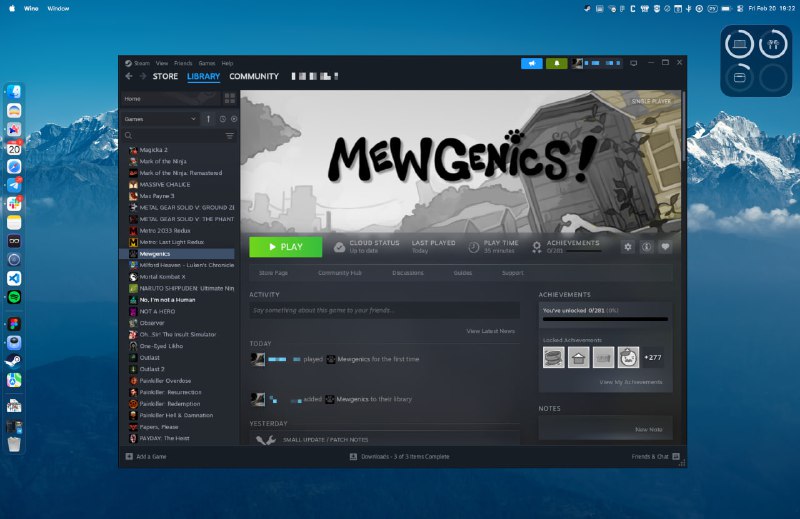The height and width of the screenshot is (519, 800).
Task: Open game info circle icon
Action: [x=646, y=247]
